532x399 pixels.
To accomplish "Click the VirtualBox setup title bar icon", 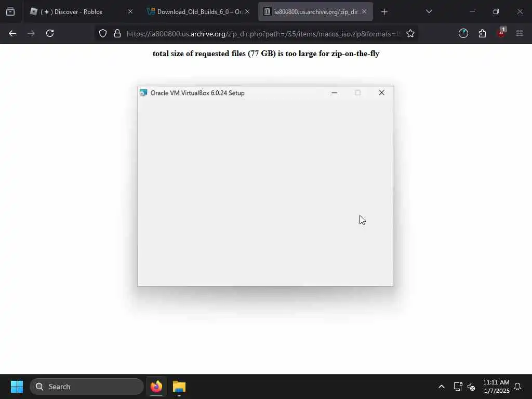I will (x=143, y=92).
